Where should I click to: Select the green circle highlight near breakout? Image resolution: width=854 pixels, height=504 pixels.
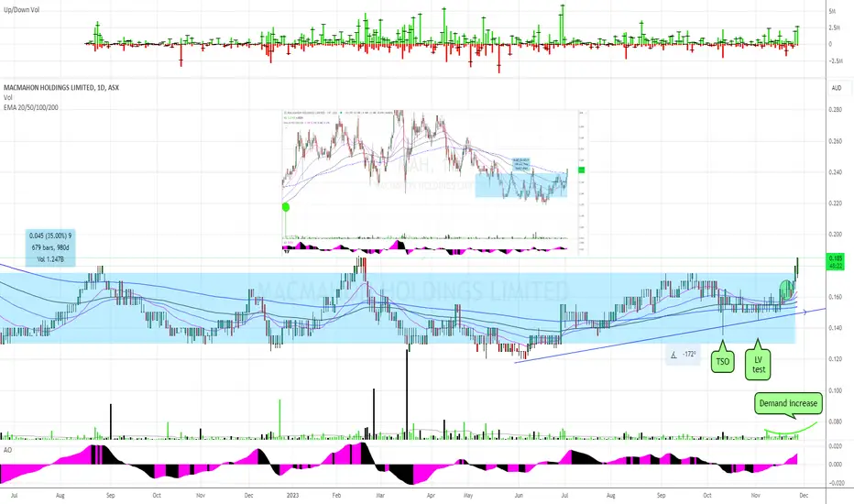pos(786,290)
